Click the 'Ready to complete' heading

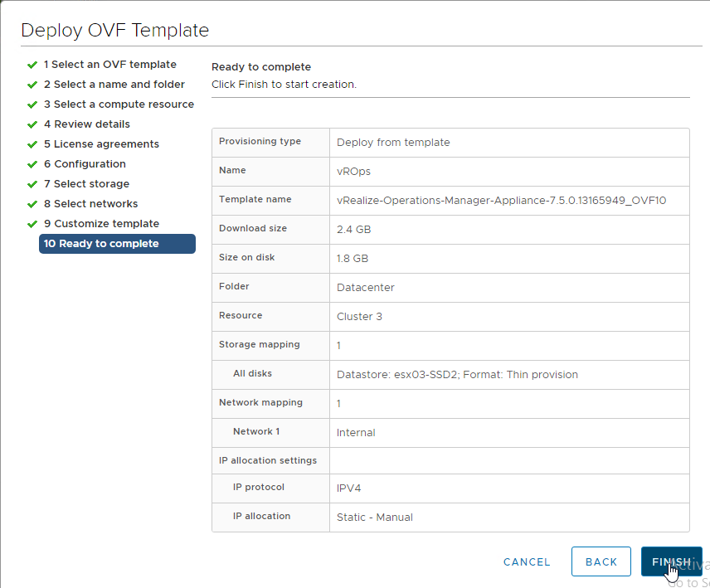261,67
